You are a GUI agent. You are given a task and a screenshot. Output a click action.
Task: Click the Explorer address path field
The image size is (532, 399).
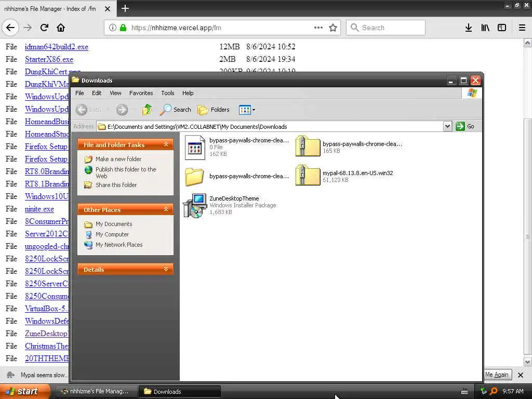coord(270,127)
